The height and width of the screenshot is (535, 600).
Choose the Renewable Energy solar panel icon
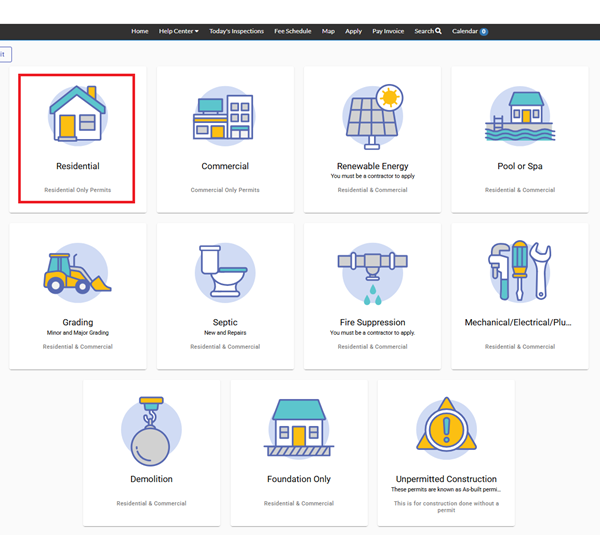point(372,115)
